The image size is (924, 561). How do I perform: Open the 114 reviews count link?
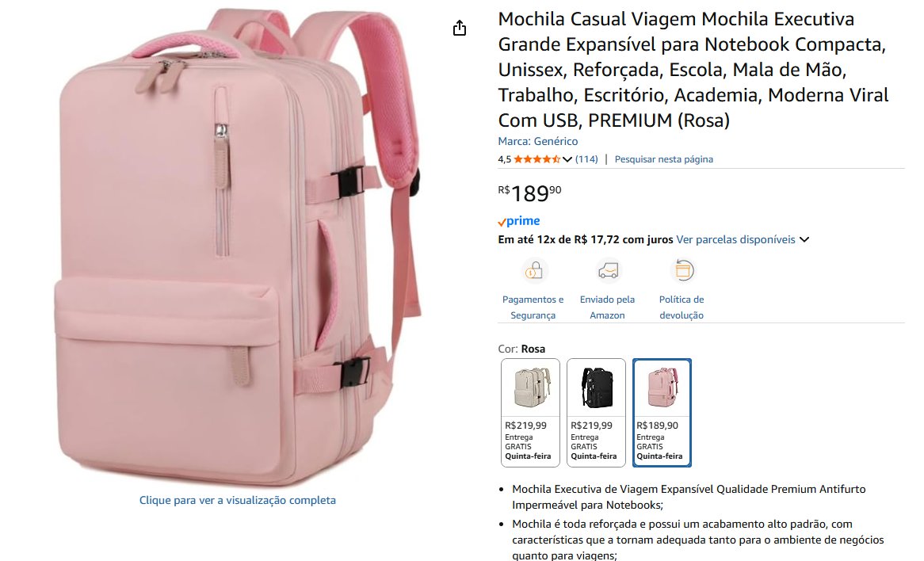click(x=586, y=159)
